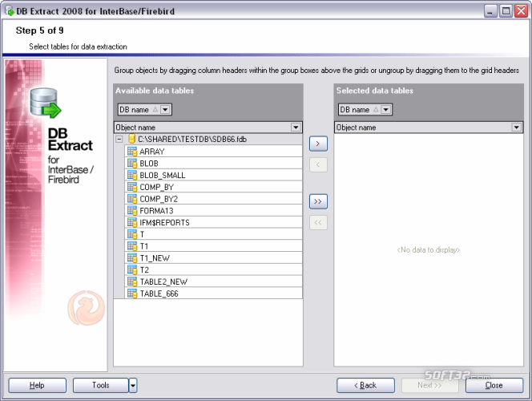Click the T1_NEW table icon
Image resolution: width=532 pixels, height=401 pixels.
point(132,258)
